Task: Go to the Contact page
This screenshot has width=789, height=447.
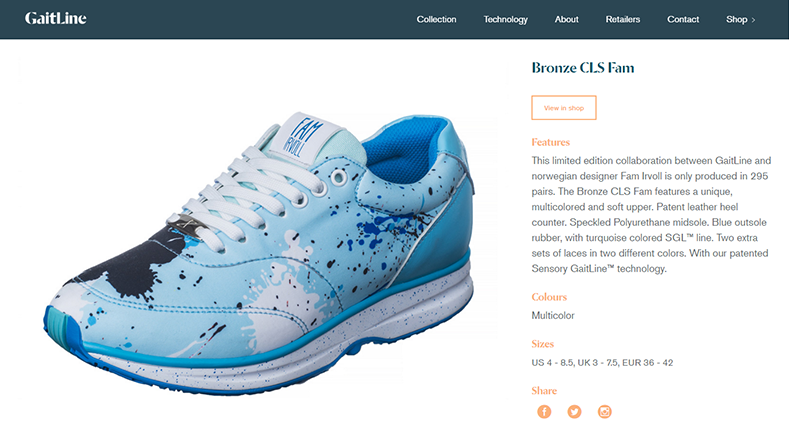Action: click(683, 19)
